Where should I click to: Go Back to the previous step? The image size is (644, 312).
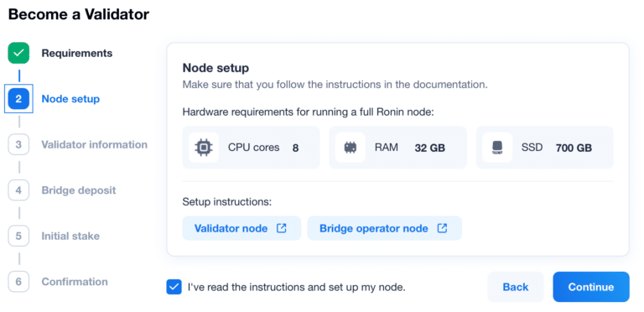point(516,287)
